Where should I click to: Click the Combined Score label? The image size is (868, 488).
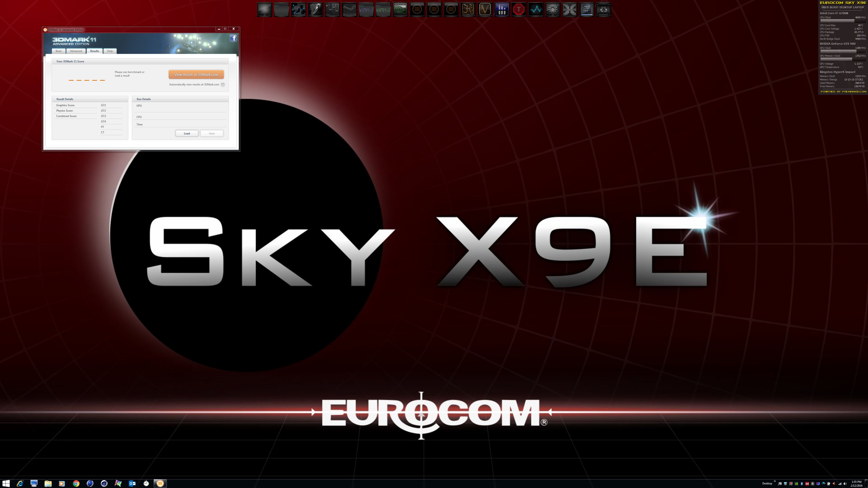coord(66,116)
